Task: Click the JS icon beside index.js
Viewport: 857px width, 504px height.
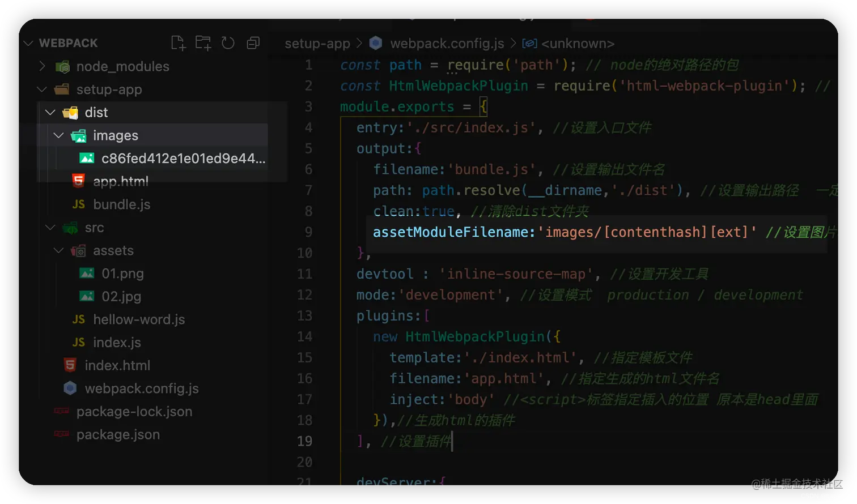Action: pos(79,343)
